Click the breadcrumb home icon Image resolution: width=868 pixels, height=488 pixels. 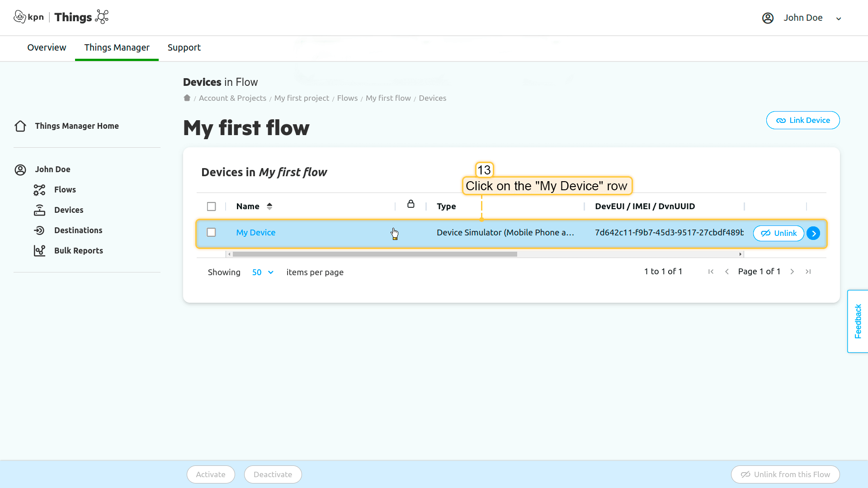pyautogui.click(x=187, y=98)
